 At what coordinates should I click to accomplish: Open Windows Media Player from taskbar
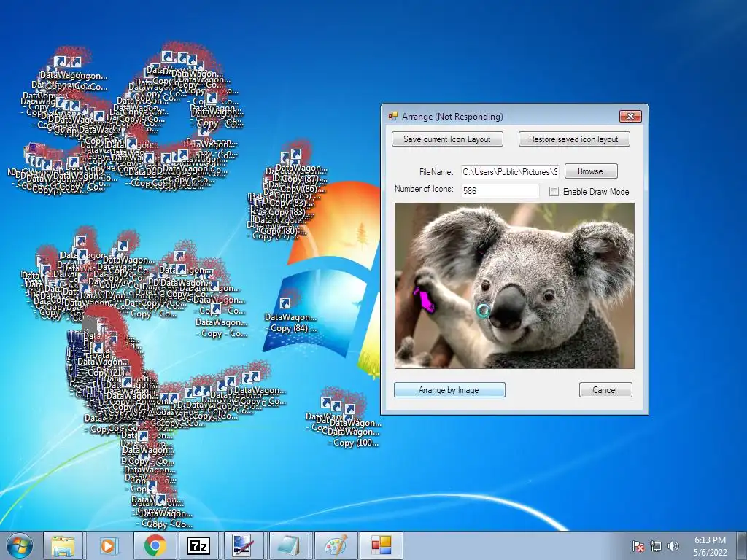(109, 545)
